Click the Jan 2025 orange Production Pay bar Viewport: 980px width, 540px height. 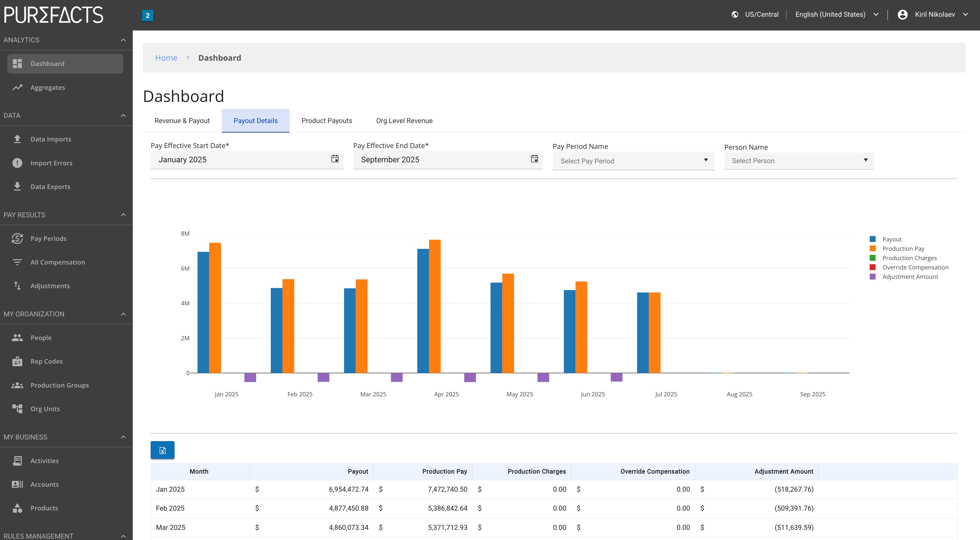coord(215,308)
